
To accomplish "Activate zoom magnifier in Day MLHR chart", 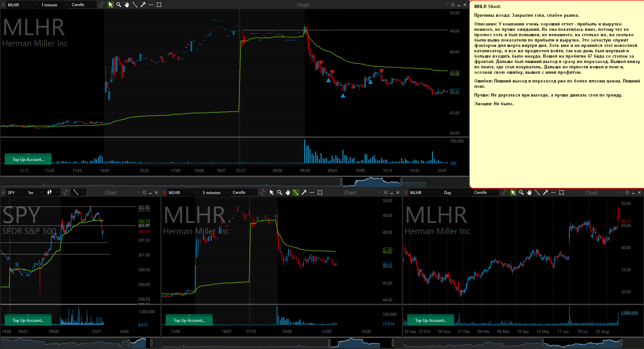I will [x=521, y=192].
